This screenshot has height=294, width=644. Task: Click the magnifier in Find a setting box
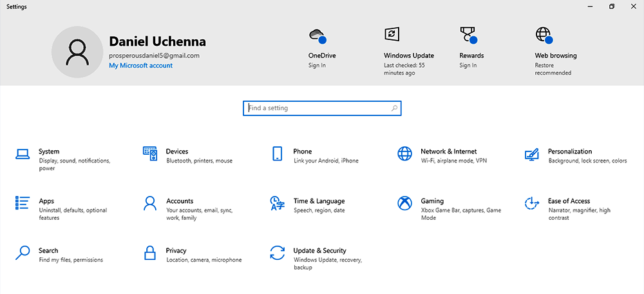394,108
